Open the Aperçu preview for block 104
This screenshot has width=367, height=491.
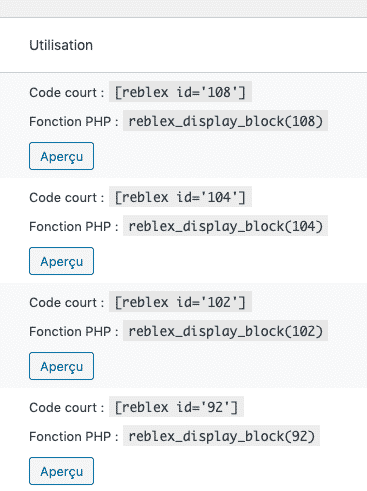[x=61, y=261]
